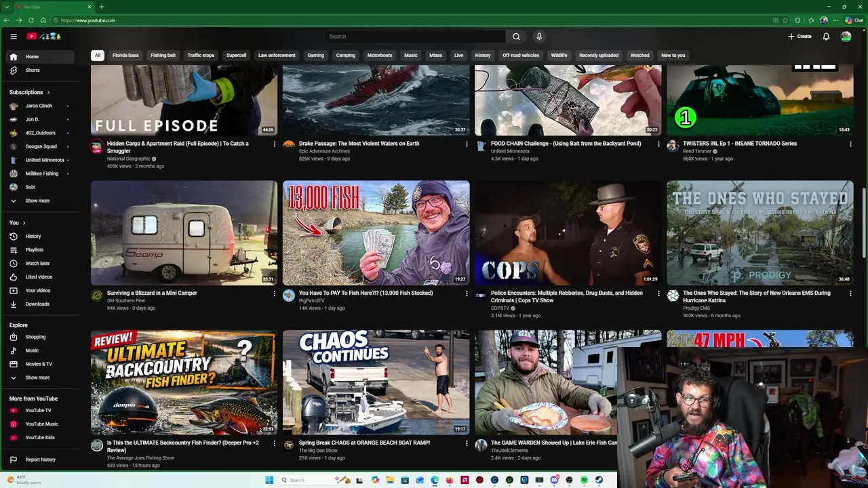This screenshot has height=488, width=868.
Task: Start voice search with the microphone icon
Action: pyautogui.click(x=539, y=37)
